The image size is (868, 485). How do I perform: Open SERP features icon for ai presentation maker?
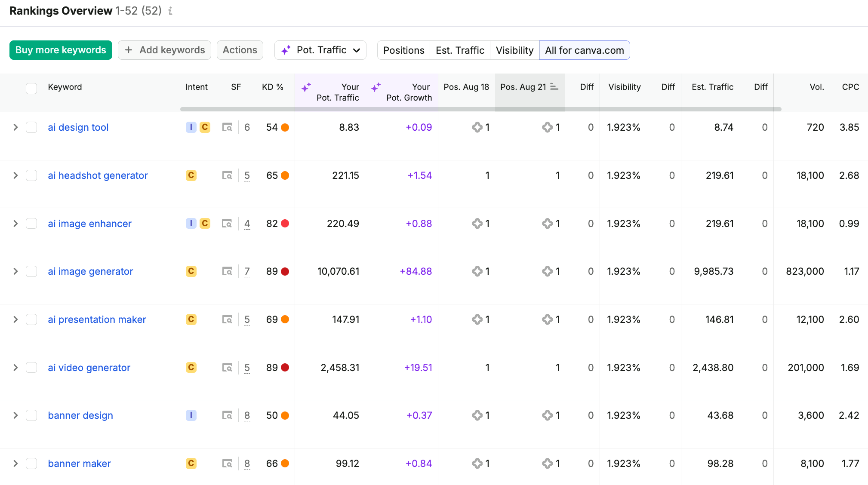click(227, 319)
